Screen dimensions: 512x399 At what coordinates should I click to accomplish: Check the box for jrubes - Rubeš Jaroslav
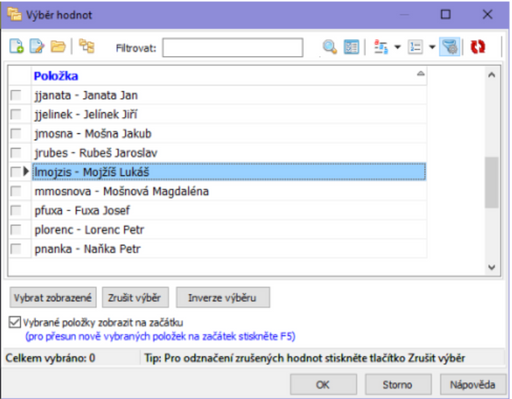coord(16,153)
